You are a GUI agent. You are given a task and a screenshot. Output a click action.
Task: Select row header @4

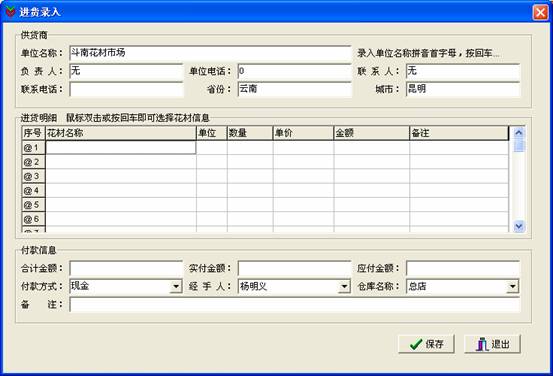point(34,191)
